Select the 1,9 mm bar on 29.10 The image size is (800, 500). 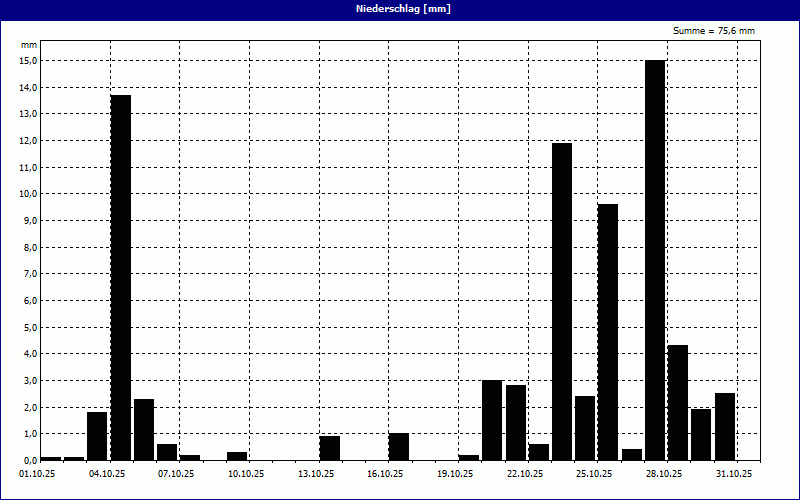701,435
